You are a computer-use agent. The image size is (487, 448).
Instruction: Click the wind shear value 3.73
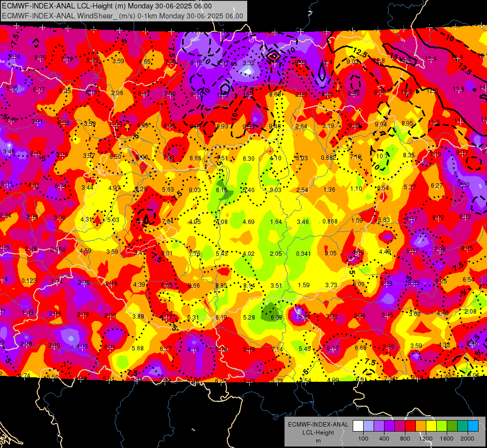click(x=331, y=285)
